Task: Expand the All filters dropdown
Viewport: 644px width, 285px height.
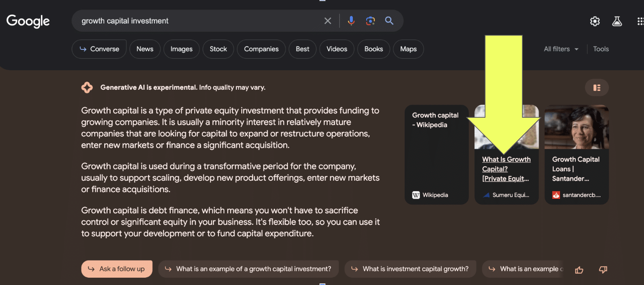Action: (x=561, y=49)
